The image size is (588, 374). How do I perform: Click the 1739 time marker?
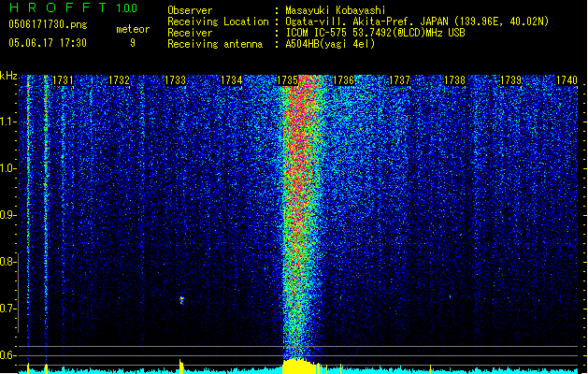tap(510, 80)
